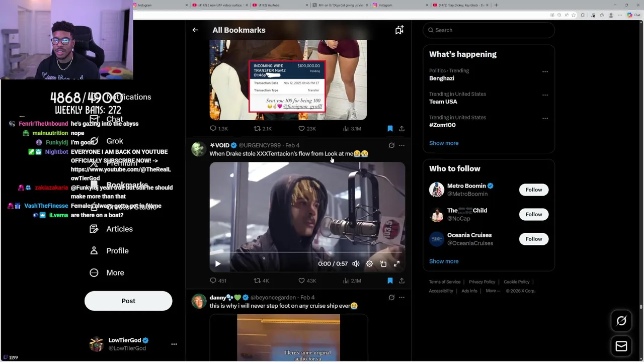Share the tweet with 23K likes
644x362 pixels.
(x=401, y=129)
